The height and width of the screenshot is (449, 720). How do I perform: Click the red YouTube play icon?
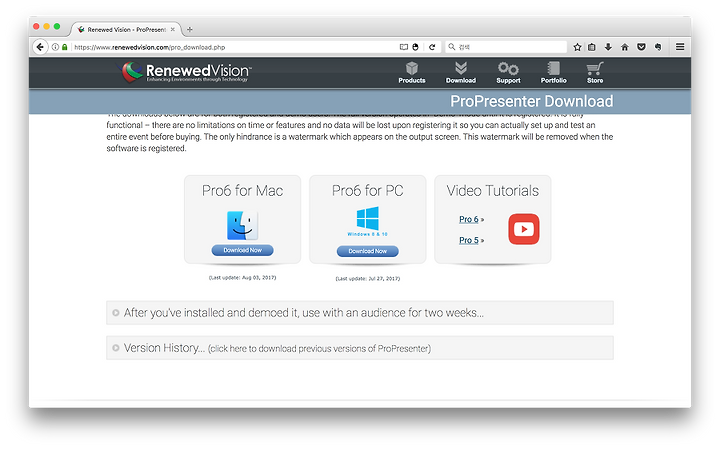pos(524,229)
